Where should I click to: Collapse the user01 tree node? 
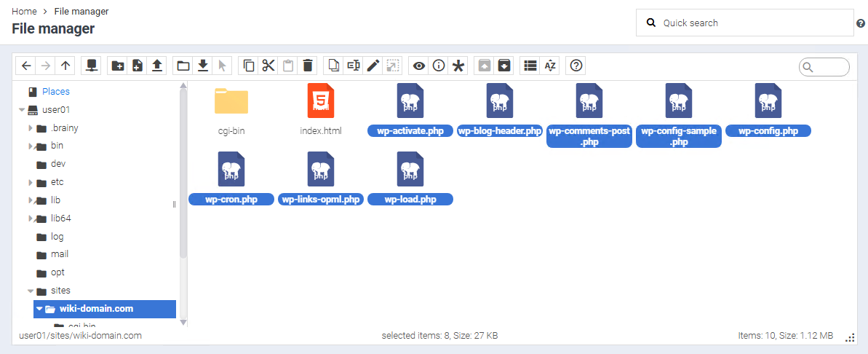(22, 110)
